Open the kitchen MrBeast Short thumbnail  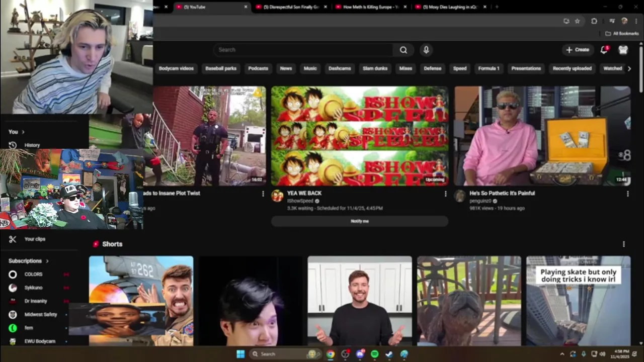coord(360,301)
